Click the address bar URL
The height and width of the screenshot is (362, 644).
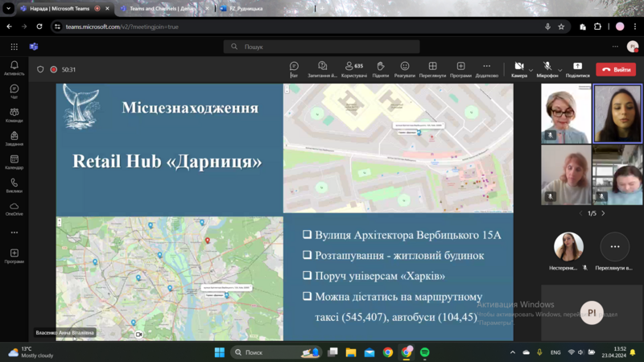122,27
